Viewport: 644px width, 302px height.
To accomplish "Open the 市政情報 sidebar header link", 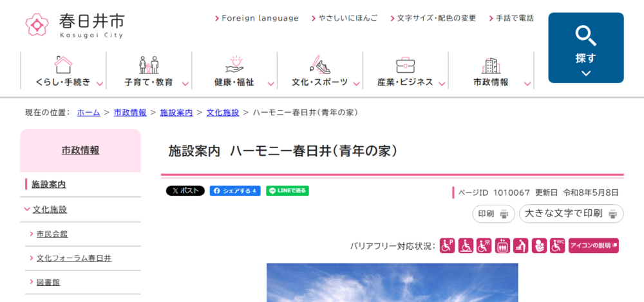I will click(x=80, y=151).
